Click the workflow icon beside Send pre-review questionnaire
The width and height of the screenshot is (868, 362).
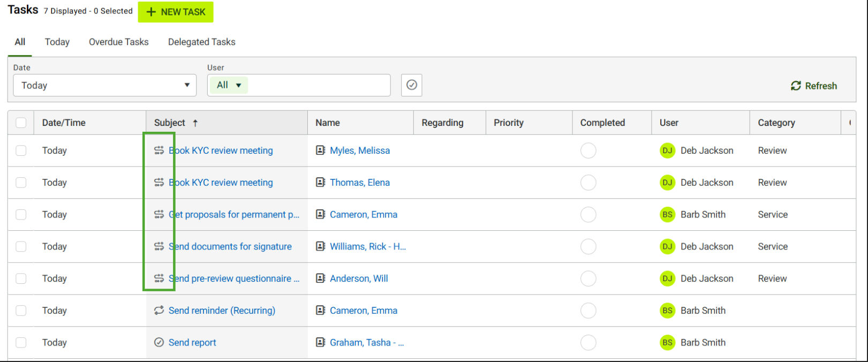[x=159, y=278]
